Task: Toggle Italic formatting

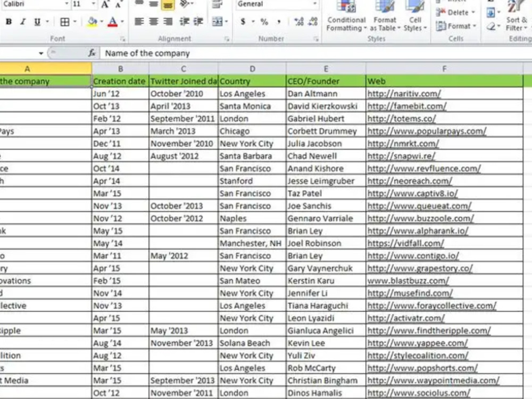Action: [x=23, y=22]
